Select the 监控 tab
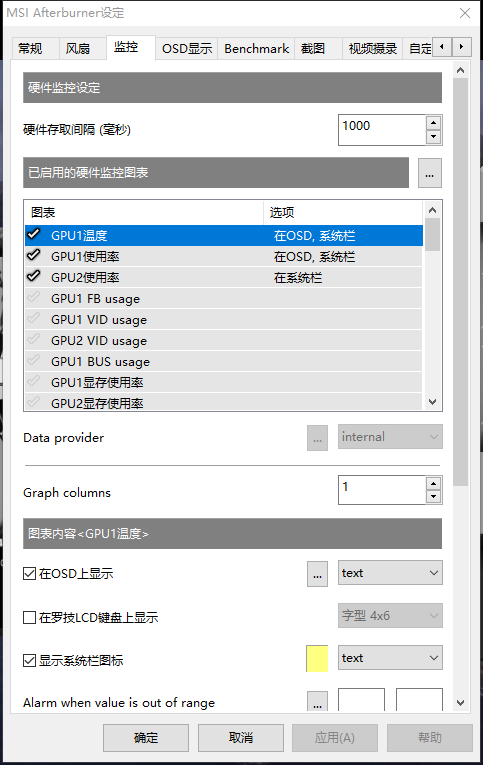The image size is (483, 765). click(130, 47)
